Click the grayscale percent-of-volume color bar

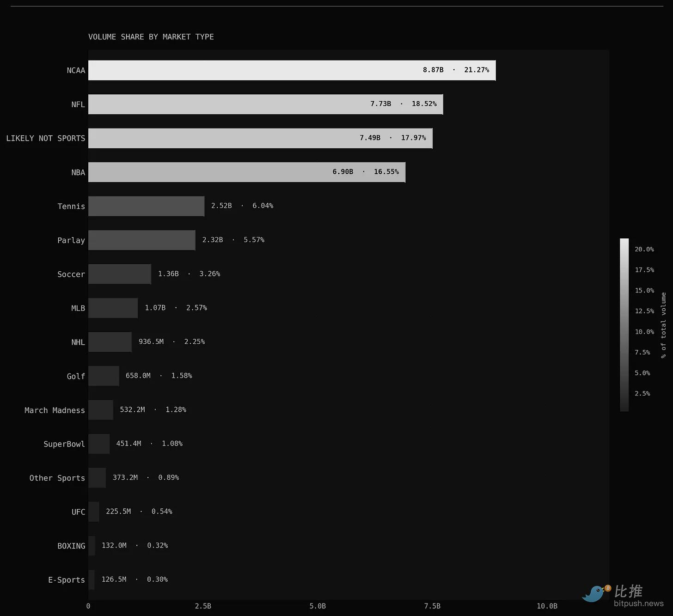(624, 324)
